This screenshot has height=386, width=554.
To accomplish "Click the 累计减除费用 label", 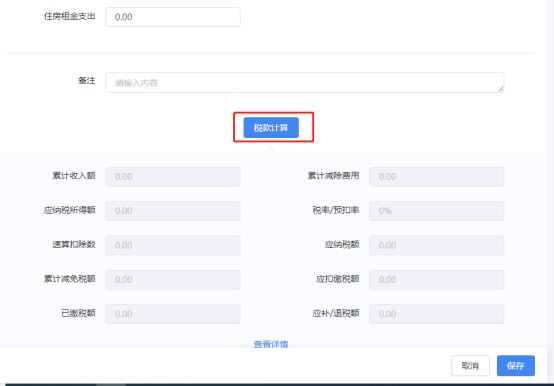I will [x=334, y=176].
